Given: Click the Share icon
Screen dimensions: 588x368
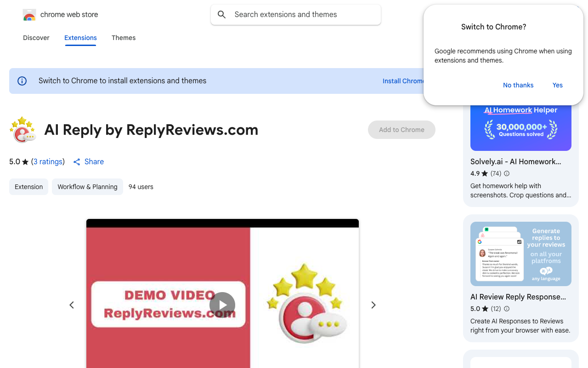Looking at the screenshot, I should [x=77, y=162].
